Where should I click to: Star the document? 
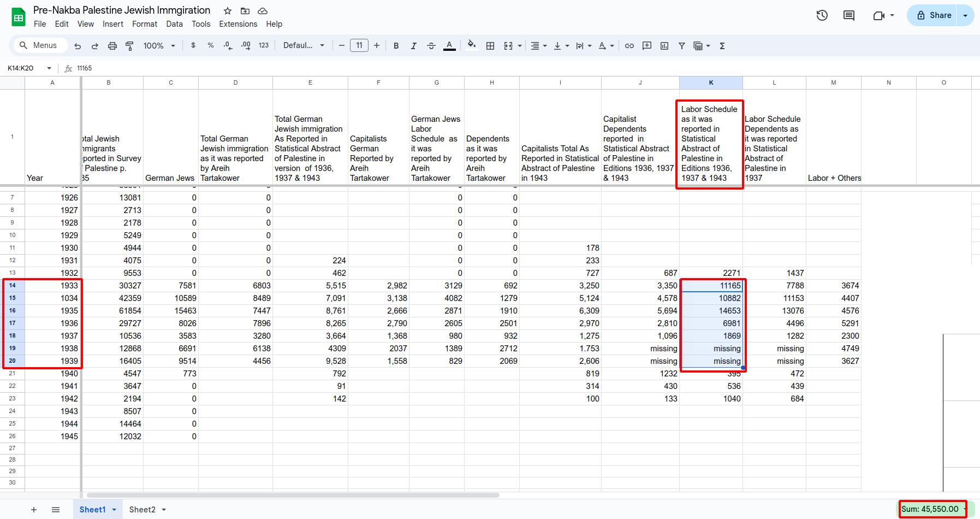coord(228,11)
